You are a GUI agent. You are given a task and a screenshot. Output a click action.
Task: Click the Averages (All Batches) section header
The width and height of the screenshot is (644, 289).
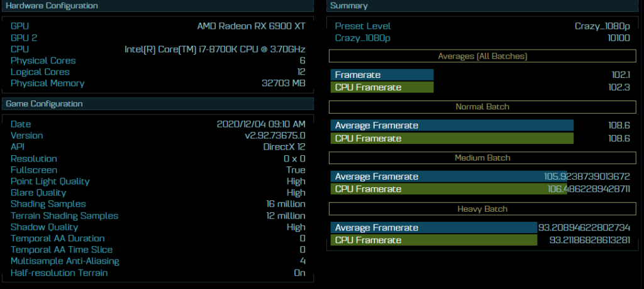click(x=482, y=56)
